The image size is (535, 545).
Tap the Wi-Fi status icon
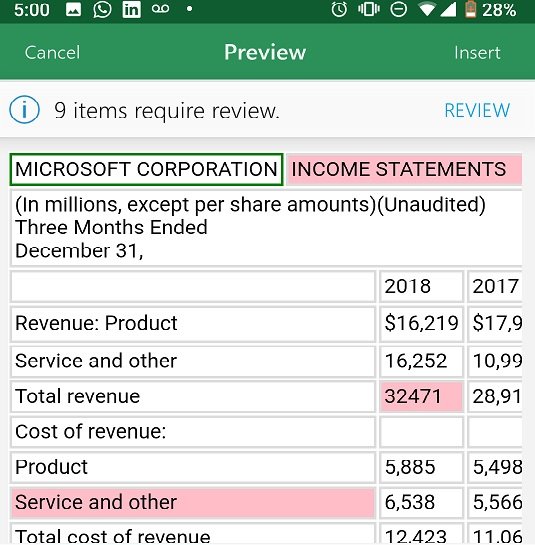(427, 10)
